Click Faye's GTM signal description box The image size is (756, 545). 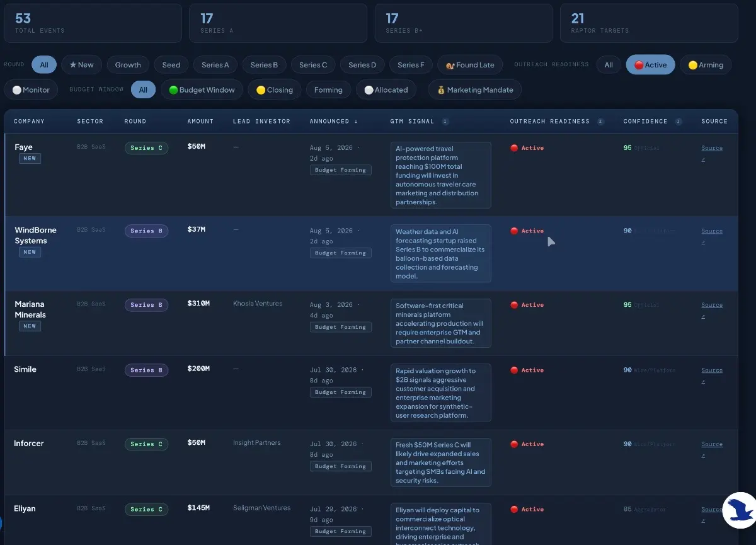[x=440, y=175]
